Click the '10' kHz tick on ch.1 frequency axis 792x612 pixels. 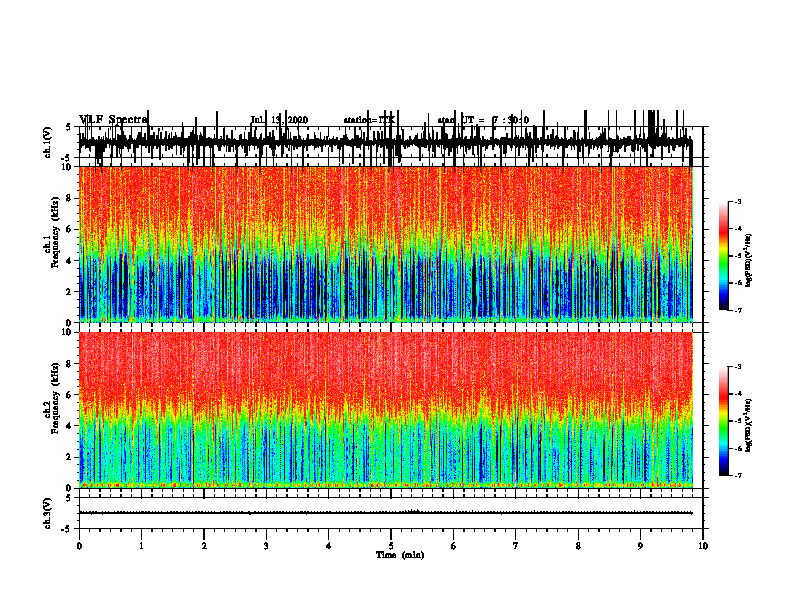[x=67, y=167]
